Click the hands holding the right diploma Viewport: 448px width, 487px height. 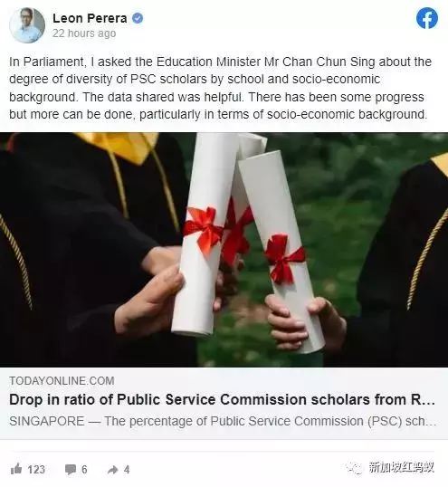click(306, 321)
